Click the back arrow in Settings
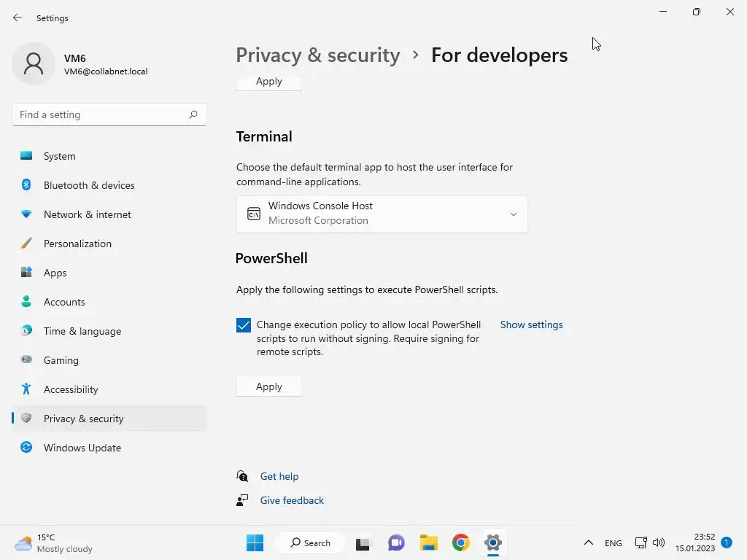Image resolution: width=747 pixels, height=560 pixels. tap(18, 18)
